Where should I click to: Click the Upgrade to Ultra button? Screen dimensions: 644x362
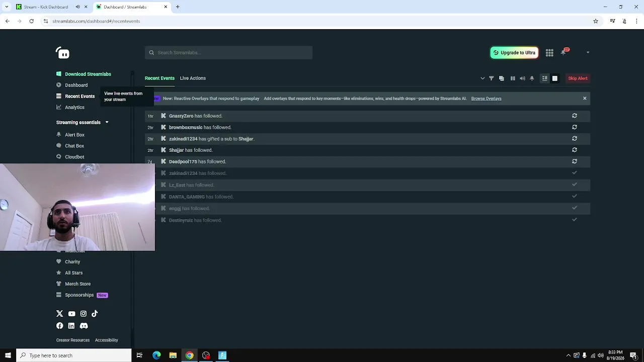514,53
